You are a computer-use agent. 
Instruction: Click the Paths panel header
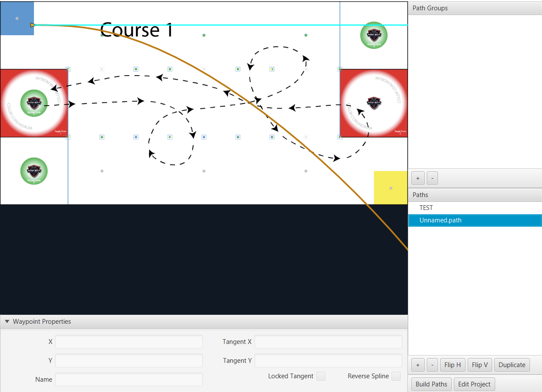[x=475, y=195]
